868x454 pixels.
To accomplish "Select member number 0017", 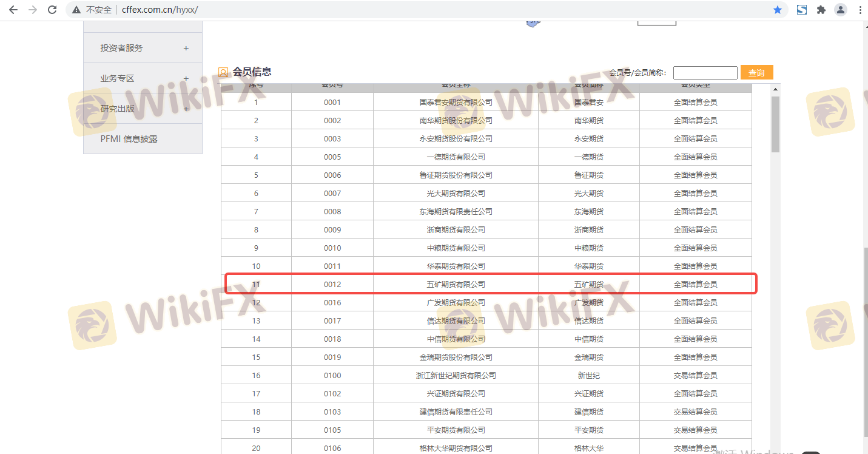I will coord(332,321).
